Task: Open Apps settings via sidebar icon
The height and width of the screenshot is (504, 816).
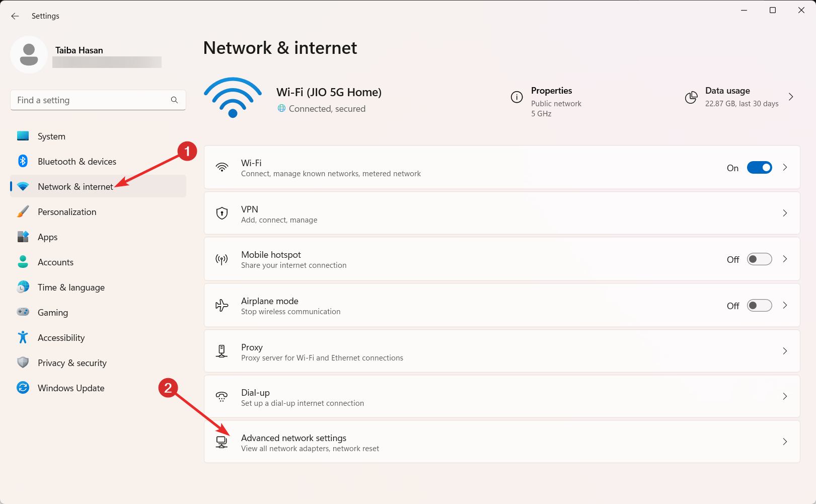Action: [23, 237]
